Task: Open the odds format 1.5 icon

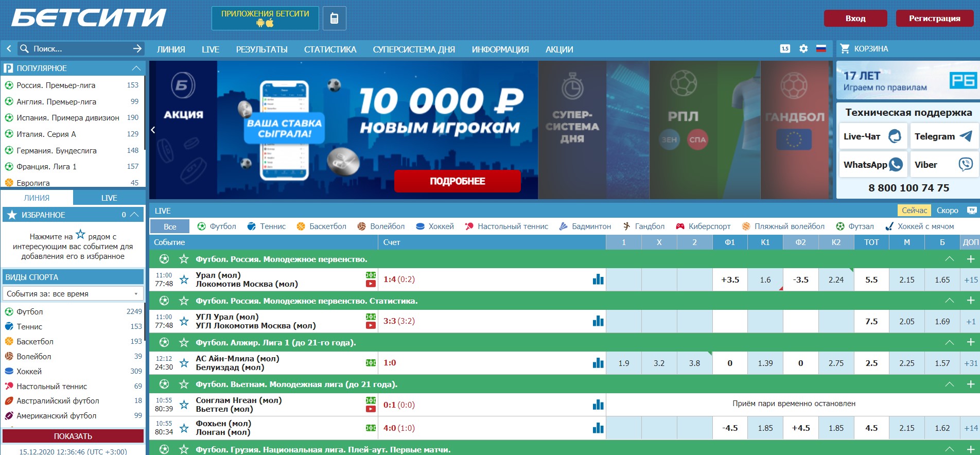Action: [785, 48]
